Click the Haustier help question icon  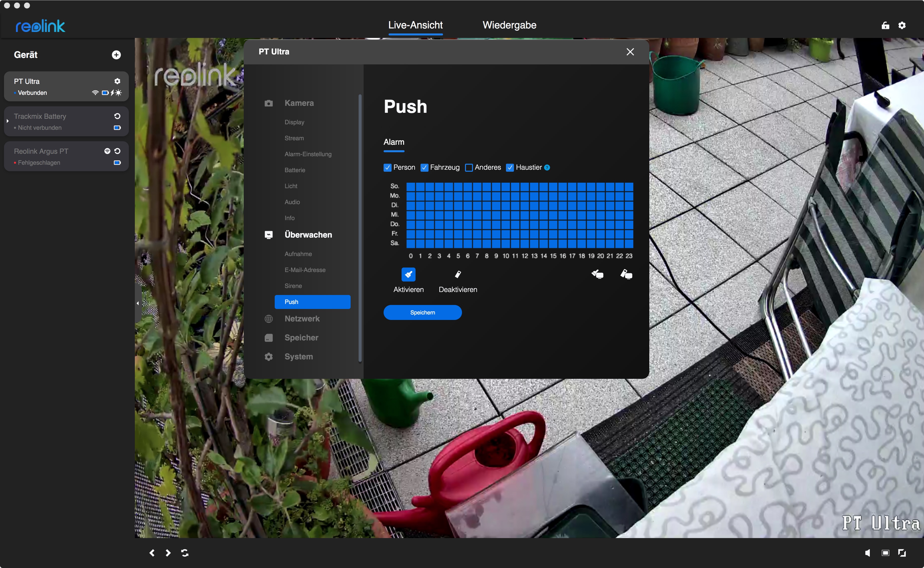click(547, 167)
